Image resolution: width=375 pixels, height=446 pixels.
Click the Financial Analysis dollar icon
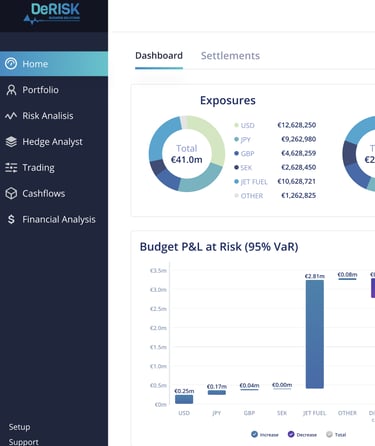pos(11,219)
